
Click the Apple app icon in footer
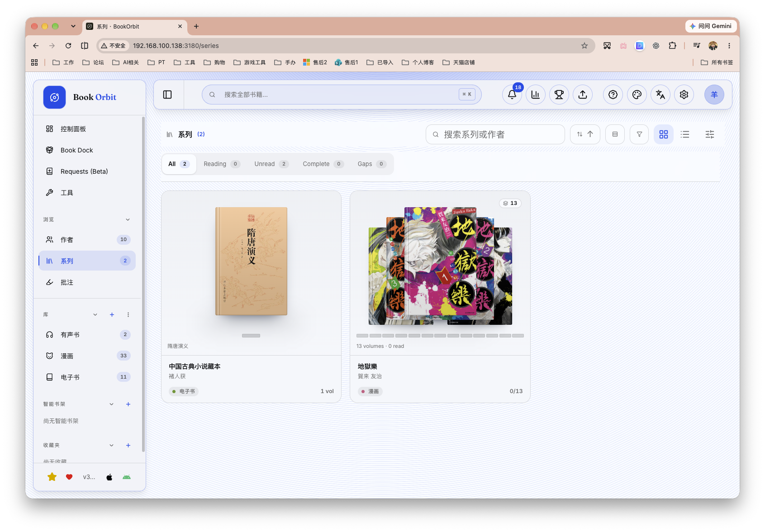(x=109, y=477)
